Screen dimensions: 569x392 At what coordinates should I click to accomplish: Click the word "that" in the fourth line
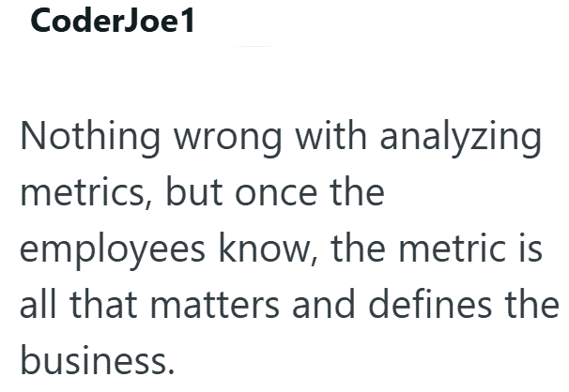tap(103, 304)
